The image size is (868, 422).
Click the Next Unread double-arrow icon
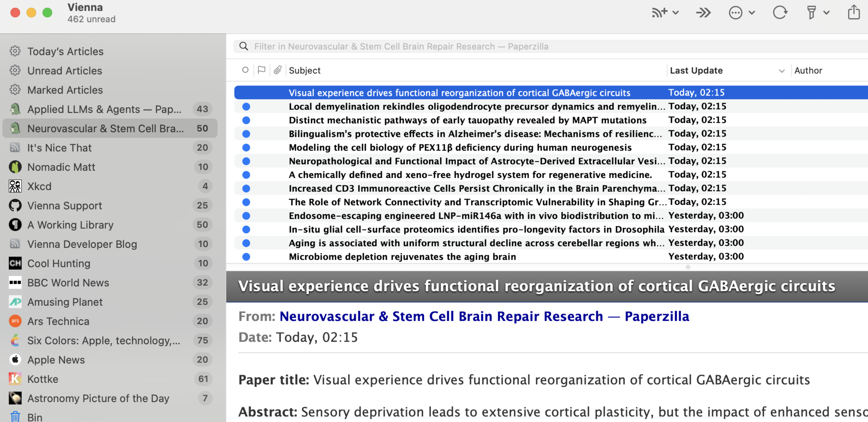703,13
